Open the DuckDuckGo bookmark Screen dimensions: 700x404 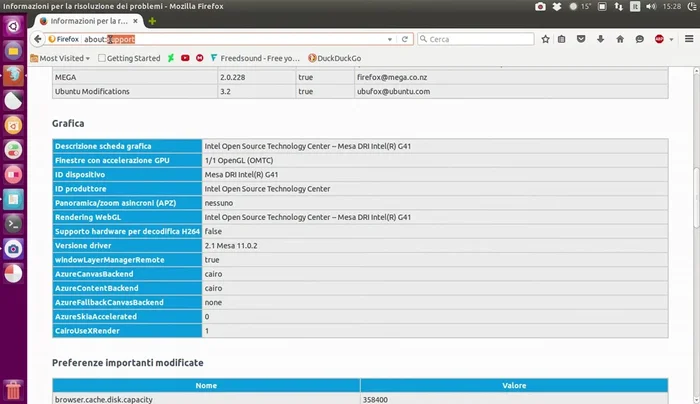pos(335,58)
